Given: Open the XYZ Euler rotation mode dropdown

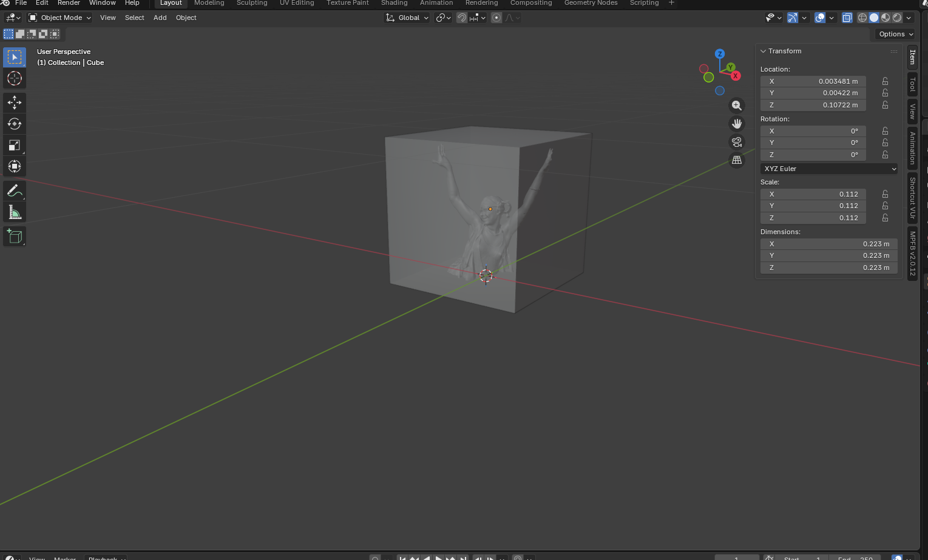Looking at the screenshot, I should (828, 169).
